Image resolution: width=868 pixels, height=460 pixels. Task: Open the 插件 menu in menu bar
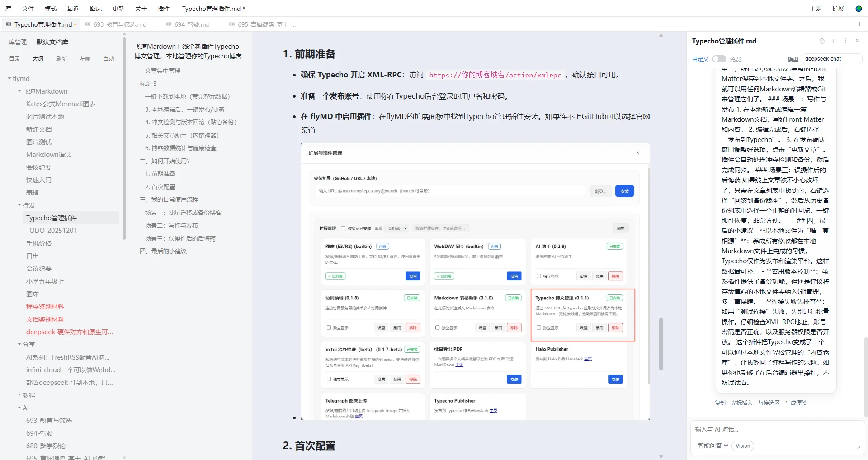pos(163,9)
